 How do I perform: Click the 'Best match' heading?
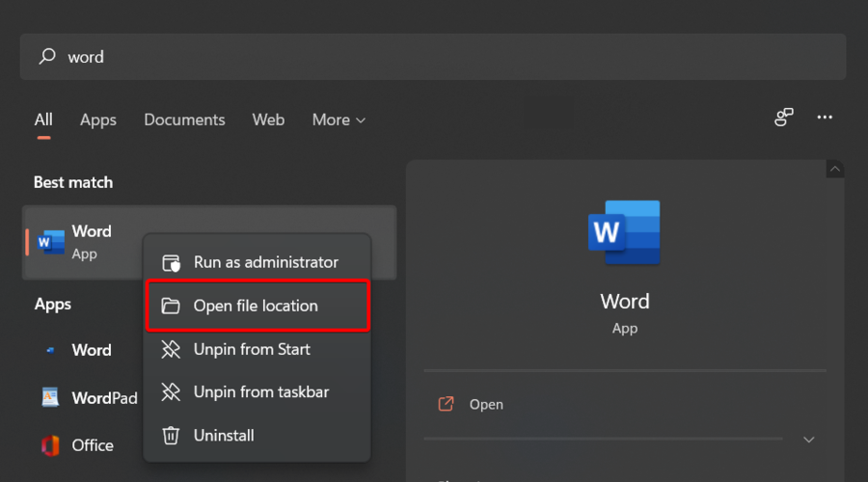73,182
